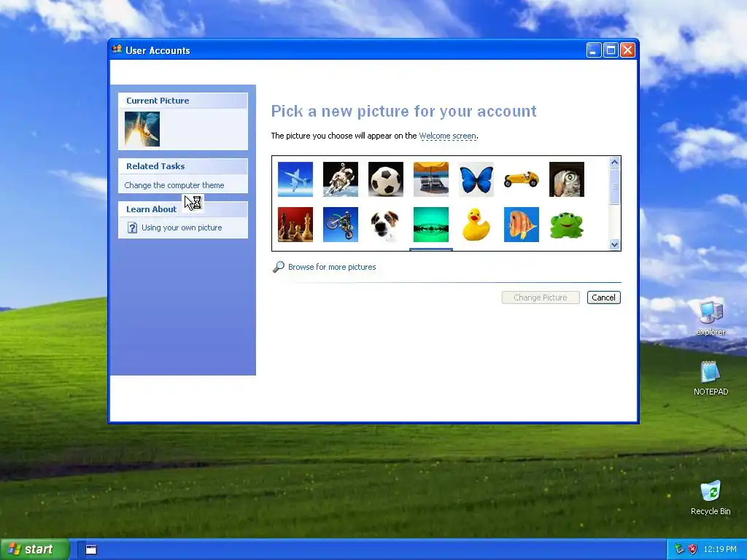Select the dog face picture

click(386, 225)
